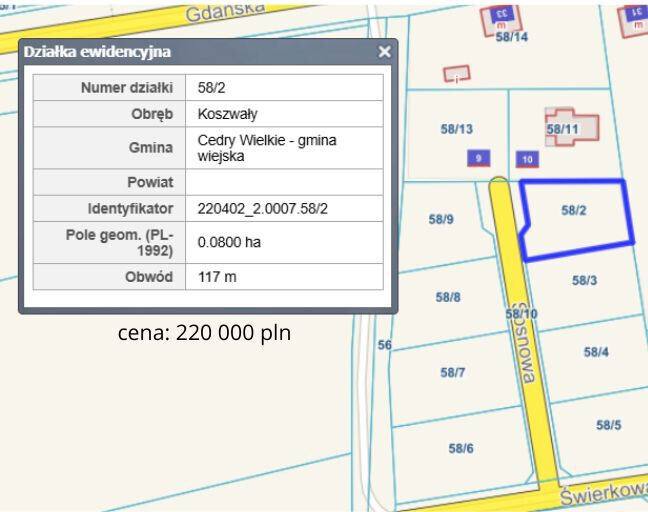Click the Gdańska road label
648x512 pixels.
coord(225,12)
